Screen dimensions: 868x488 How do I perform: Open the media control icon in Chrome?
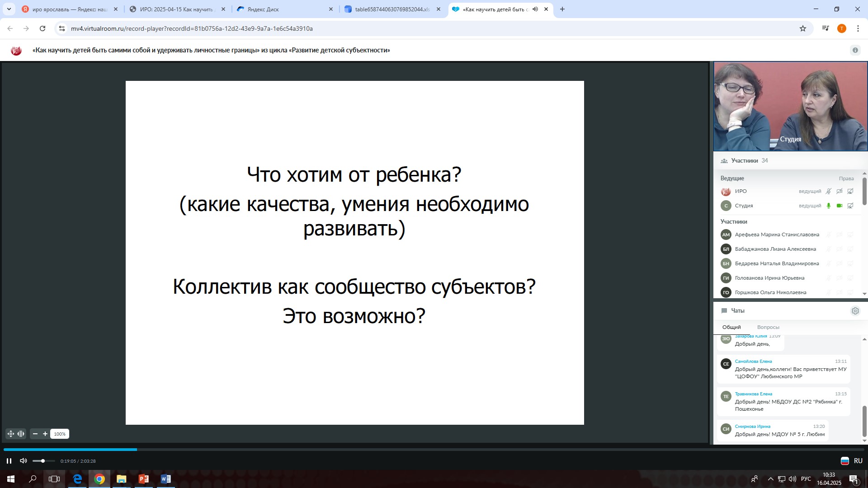click(x=826, y=28)
